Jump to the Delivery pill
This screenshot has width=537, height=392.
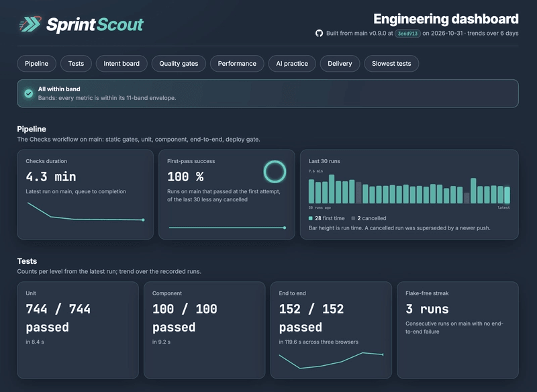pos(340,64)
